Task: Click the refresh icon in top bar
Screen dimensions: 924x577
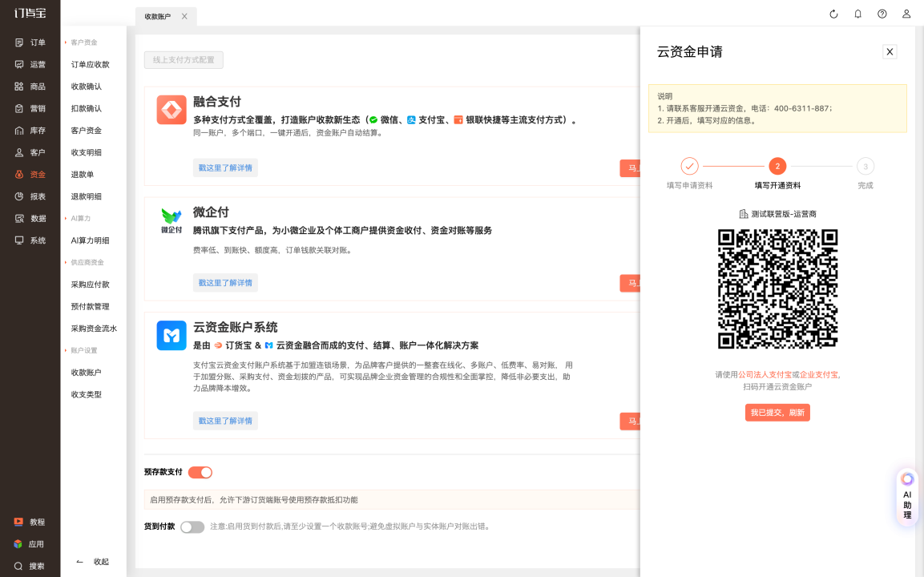Action: tap(833, 14)
